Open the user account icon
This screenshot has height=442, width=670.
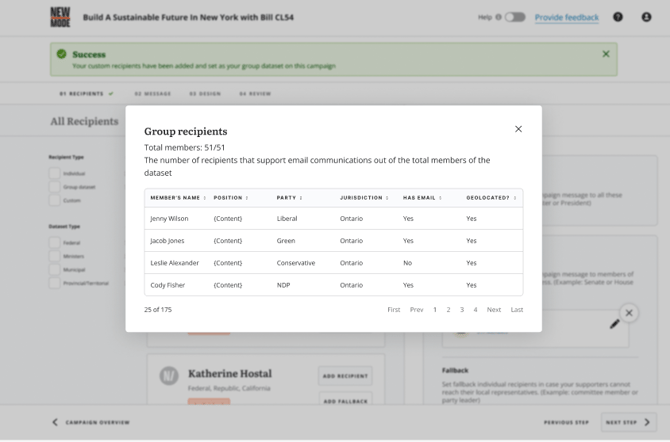(x=647, y=17)
